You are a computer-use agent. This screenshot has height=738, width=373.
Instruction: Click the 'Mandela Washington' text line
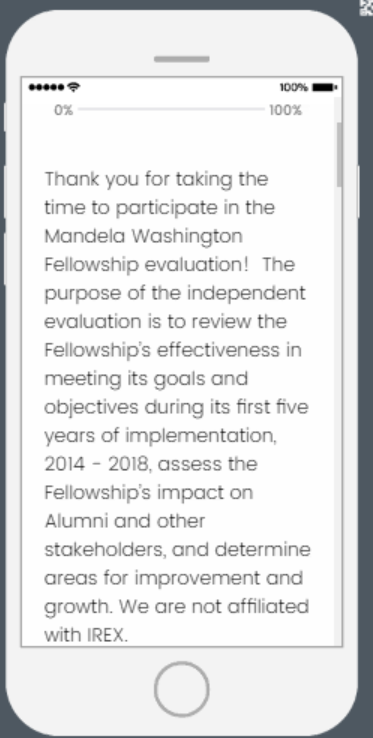[x=144, y=236]
